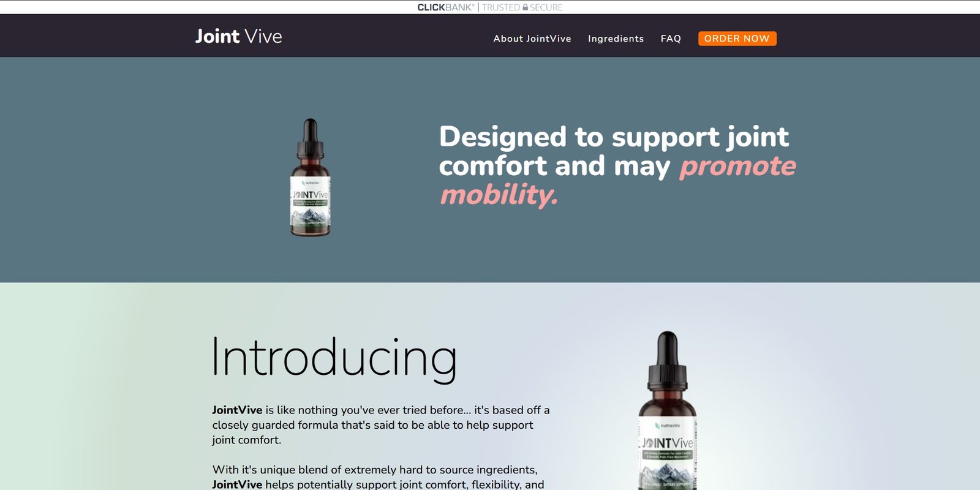Click the orange ORDER NOW button
The height and width of the screenshot is (490, 980).
(x=737, y=39)
